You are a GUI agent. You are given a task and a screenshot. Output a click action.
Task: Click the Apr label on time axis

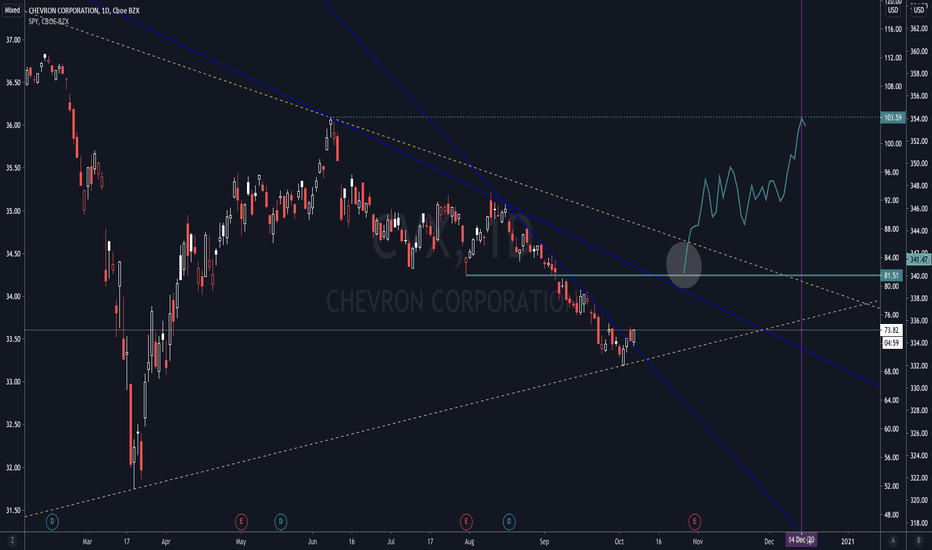[165, 541]
